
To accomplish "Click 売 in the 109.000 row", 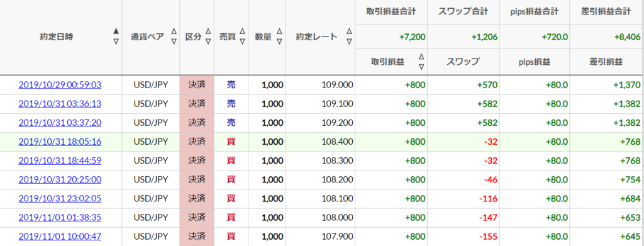I will 231,85.
